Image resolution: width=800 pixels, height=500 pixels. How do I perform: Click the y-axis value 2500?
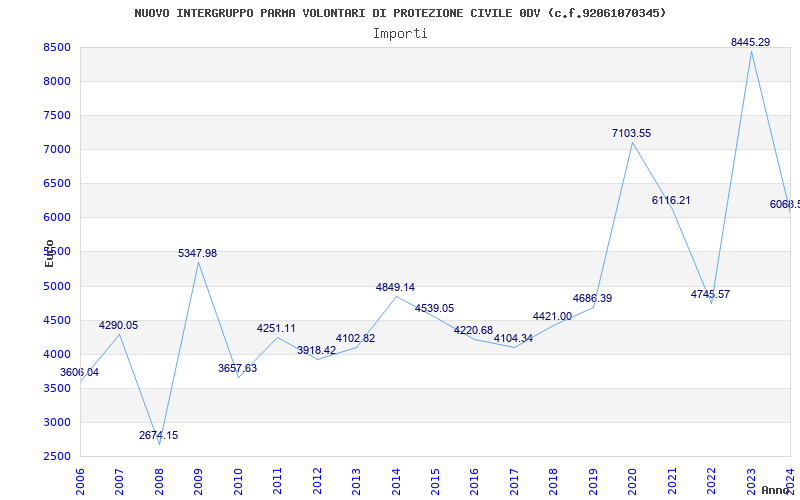click(x=57, y=456)
